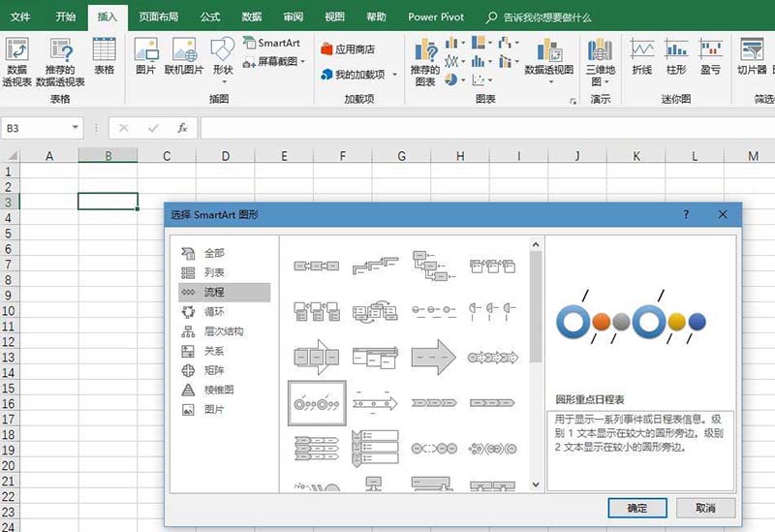The image size is (775, 532).
Task: Insert a Win/Loss sparkline
Action: click(710, 55)
